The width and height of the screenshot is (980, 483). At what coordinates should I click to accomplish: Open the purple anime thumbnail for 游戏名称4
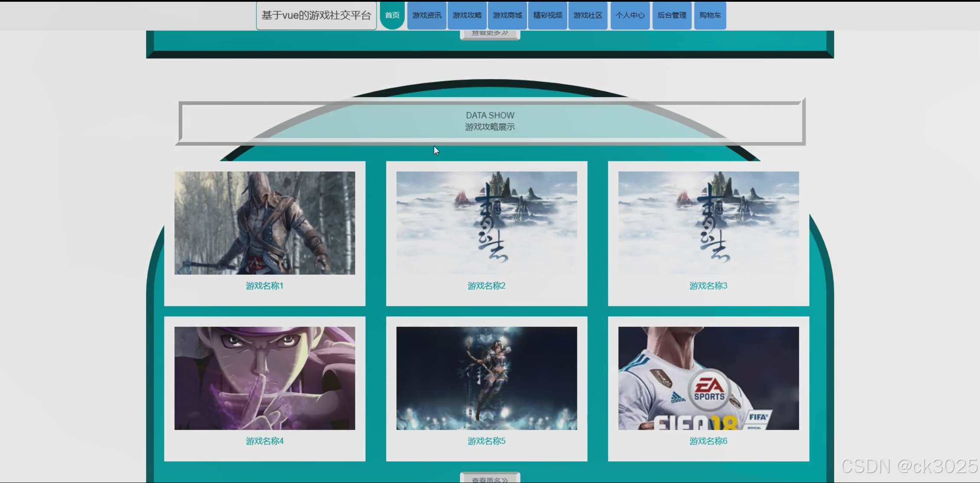(x=265, y=378)
